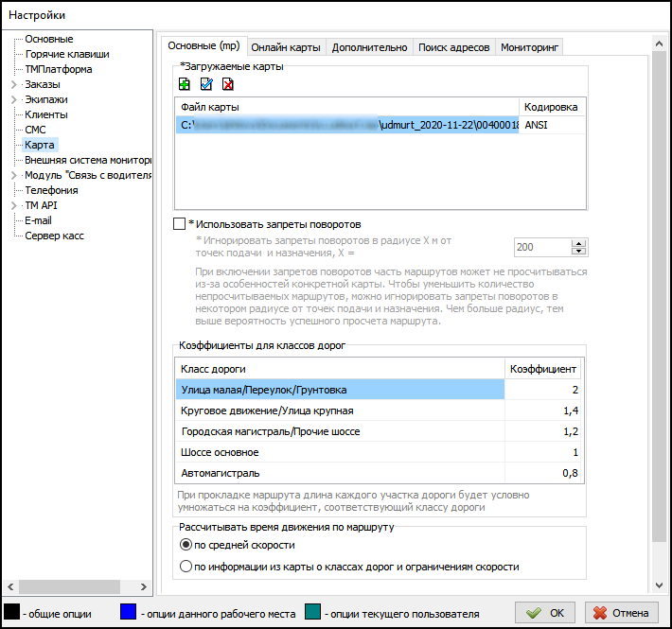672x629 pixels.
Task: Expand the 'TM API' tree node
Action: pos(13,205)
